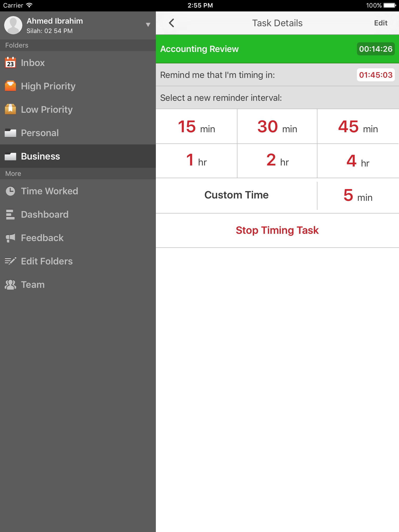
Task: Tap the Inbox calendar icon
Action: point(10,63)
